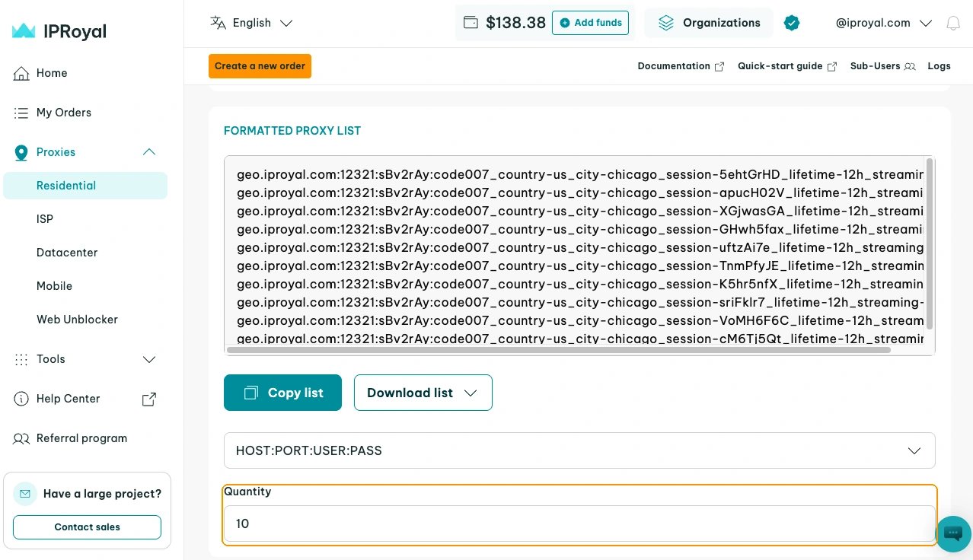Click the copy icon in Copy list button
This screenshot has width=973, height=560.
pyautogui.click(x=250, y=393)
